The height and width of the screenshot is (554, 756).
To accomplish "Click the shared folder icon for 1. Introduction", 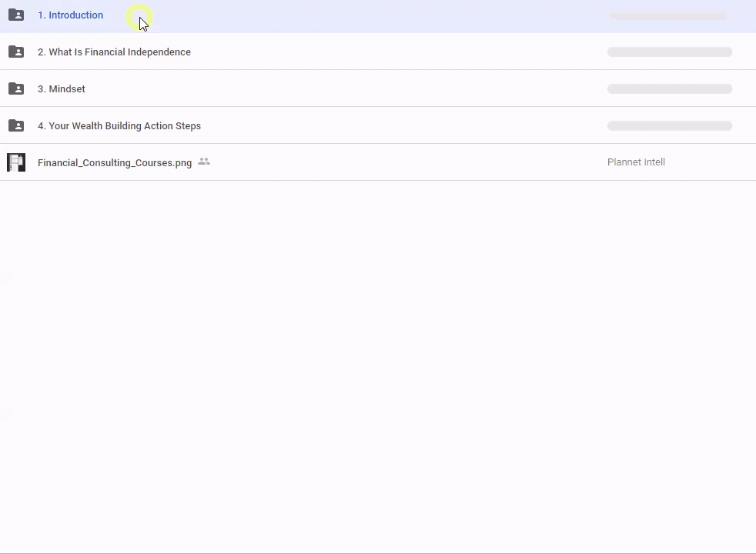I will pyautogui.click(x=16, y=15).
